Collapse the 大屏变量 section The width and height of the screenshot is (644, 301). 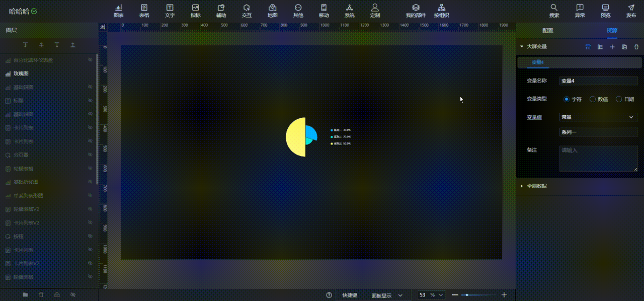tap(522, 47)
